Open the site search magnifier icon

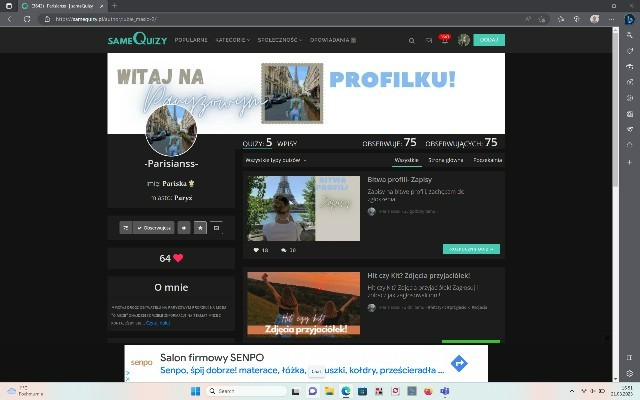tap(412, 40)
